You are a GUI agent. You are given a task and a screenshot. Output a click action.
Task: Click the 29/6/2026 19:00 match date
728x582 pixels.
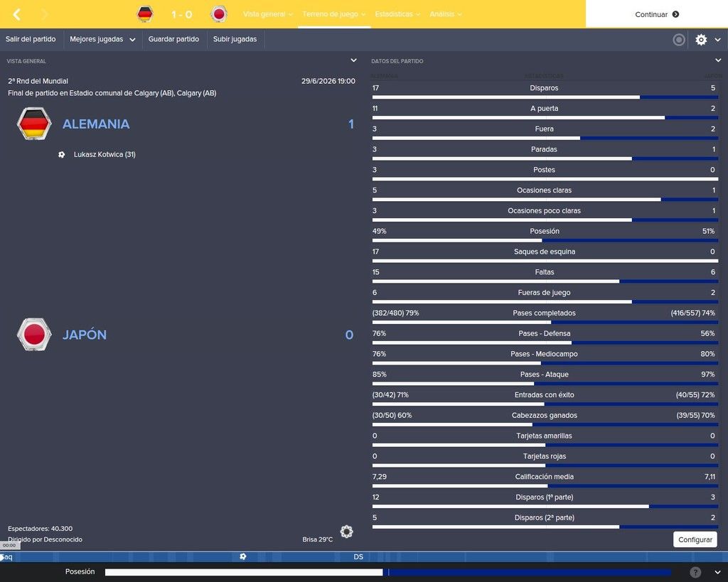328,81
